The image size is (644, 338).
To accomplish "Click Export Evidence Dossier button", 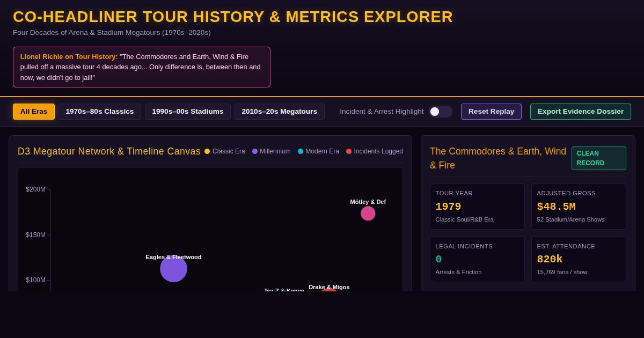I will [581, 112].
